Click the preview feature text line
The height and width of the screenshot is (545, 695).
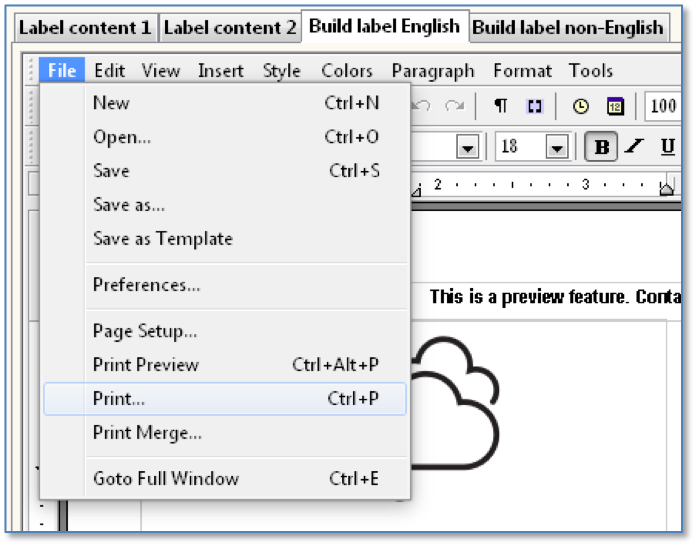(x=555, y=296)
